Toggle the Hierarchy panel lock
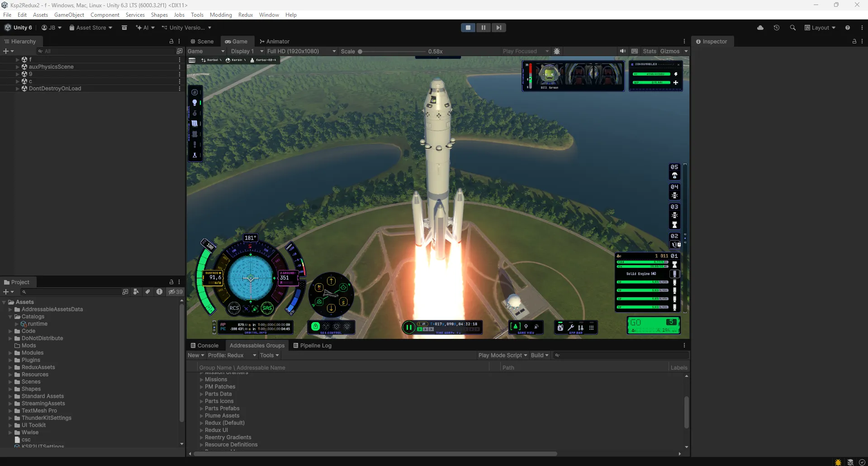Screen dimensions: 868x466 pos(171,41)
